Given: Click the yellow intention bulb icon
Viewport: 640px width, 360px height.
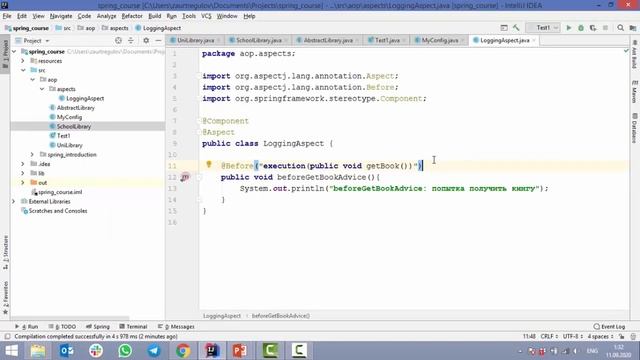Looking at the screenshot, I should pos(209,164).
